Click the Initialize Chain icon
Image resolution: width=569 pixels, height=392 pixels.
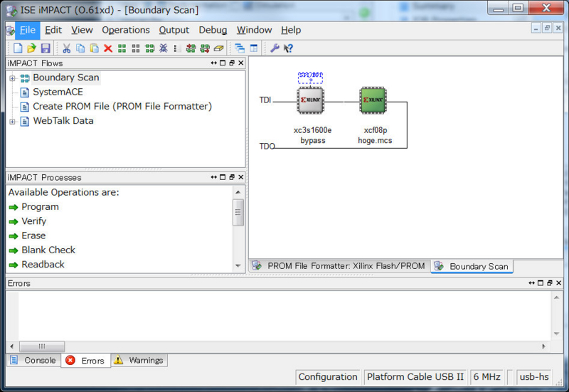[x=149, y=48]
